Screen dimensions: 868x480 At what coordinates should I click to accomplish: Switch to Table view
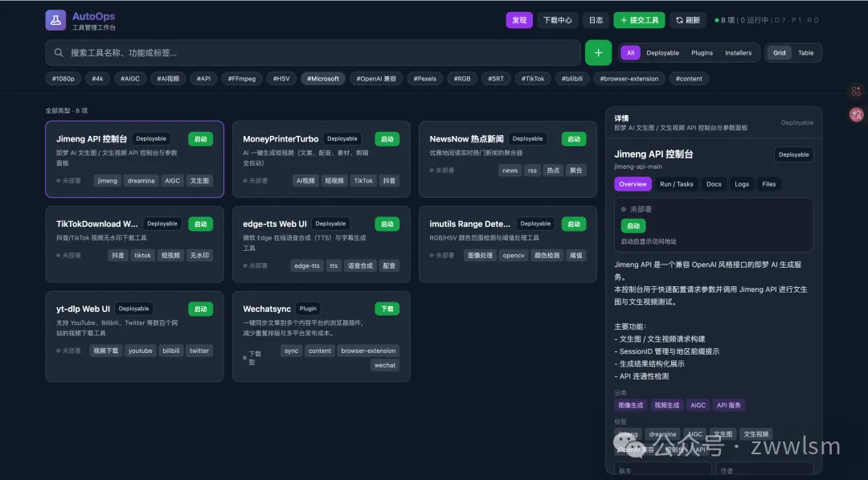point(805,52)
